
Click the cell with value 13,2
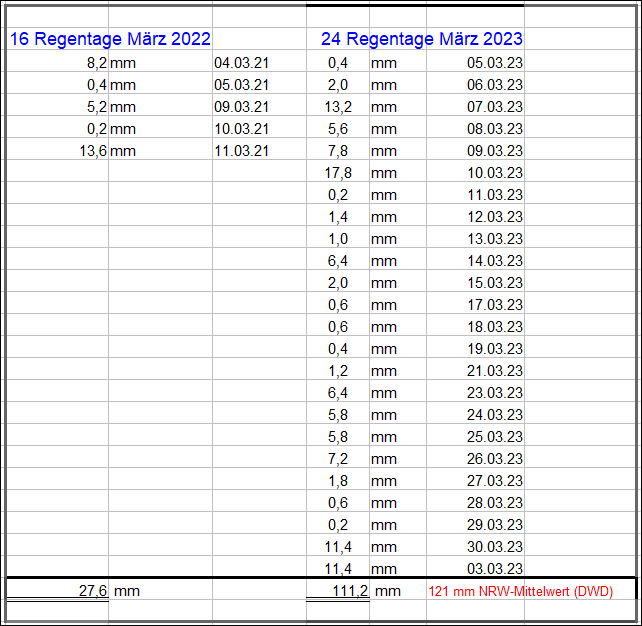coord(338,107)
